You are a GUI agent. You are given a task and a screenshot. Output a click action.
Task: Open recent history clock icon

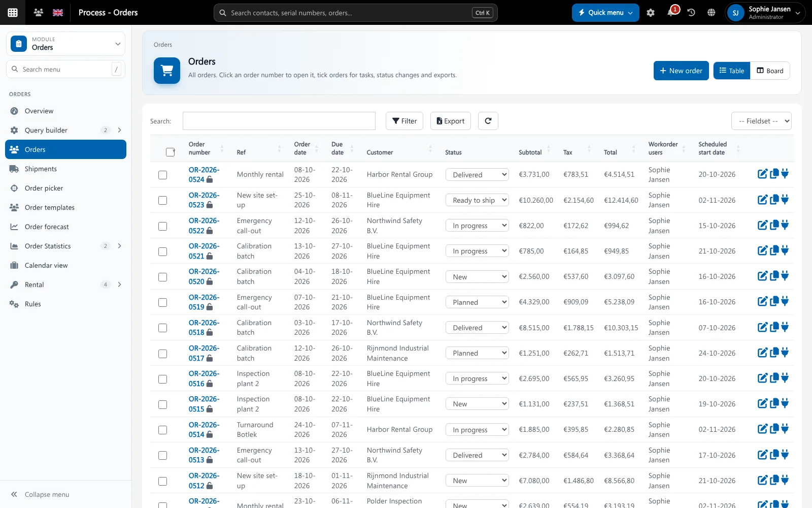pyautogui.click(x=691, y=13)
